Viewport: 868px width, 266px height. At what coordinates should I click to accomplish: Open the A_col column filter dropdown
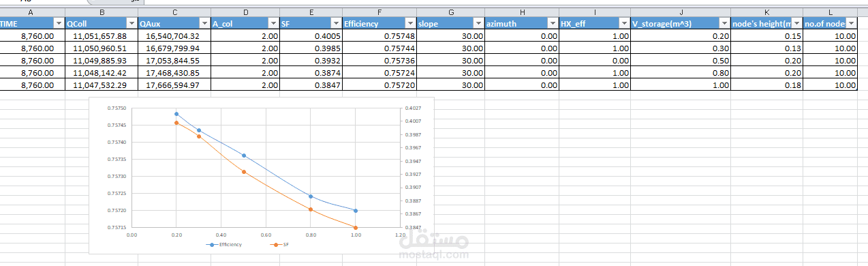[273, 23]
